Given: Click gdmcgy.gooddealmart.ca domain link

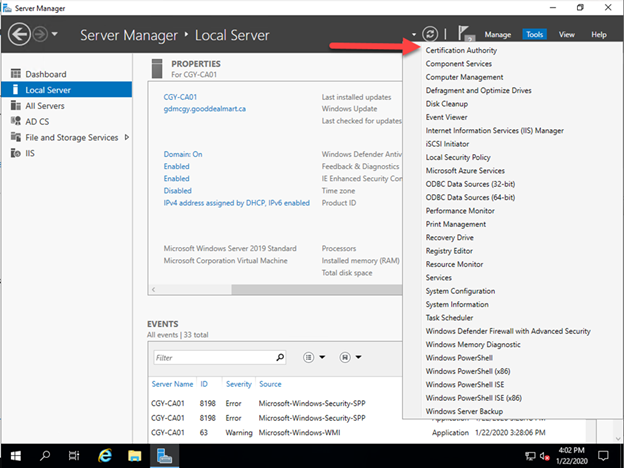Looking at the screenshot, I should pos(205,109).
